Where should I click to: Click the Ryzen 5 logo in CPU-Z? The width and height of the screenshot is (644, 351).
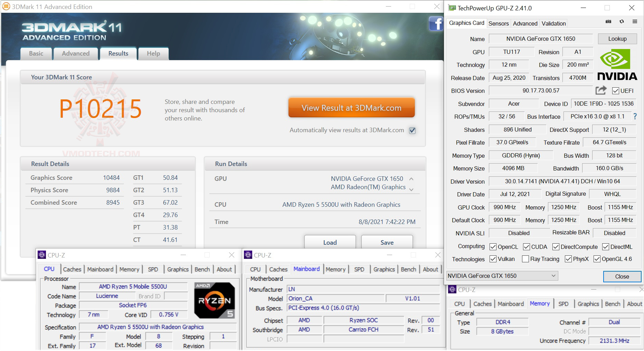pyautogui.click(x=215, y=300)
